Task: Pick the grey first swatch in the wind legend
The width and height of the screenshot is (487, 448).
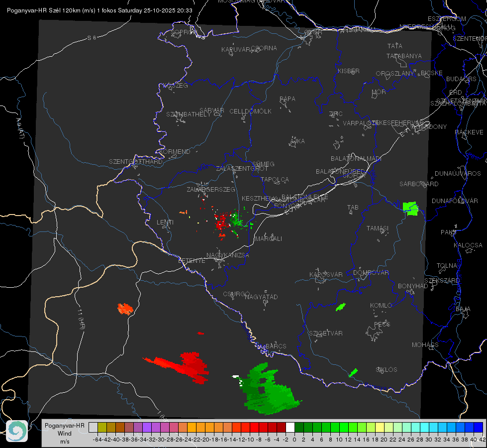Action: coord(93,427)
